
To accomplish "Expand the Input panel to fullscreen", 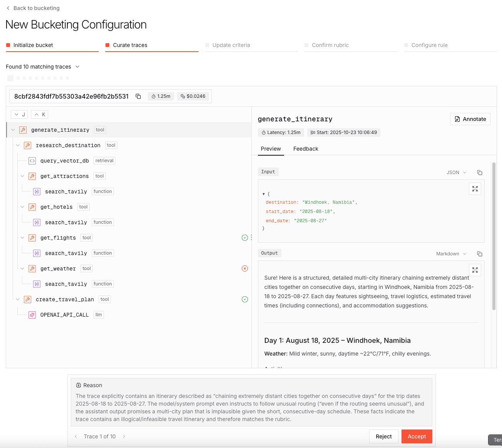I will tap(475, 189).
